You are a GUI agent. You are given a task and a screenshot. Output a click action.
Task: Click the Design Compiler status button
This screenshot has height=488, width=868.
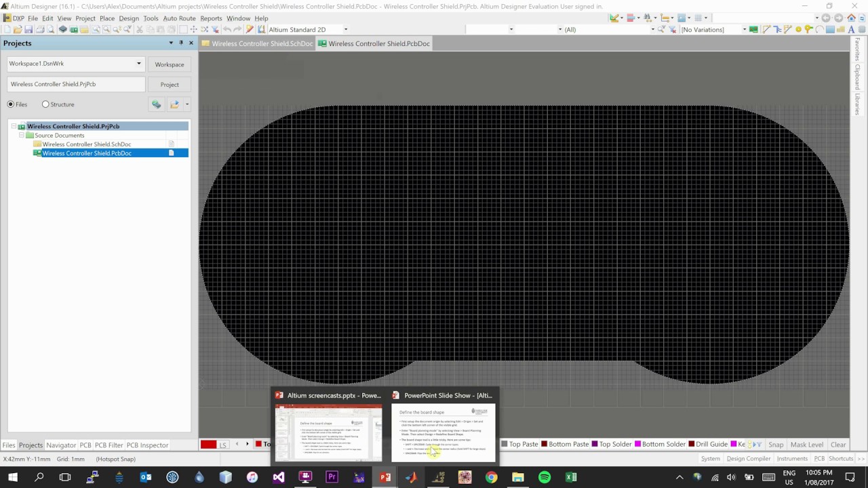[x=749, y=459]
